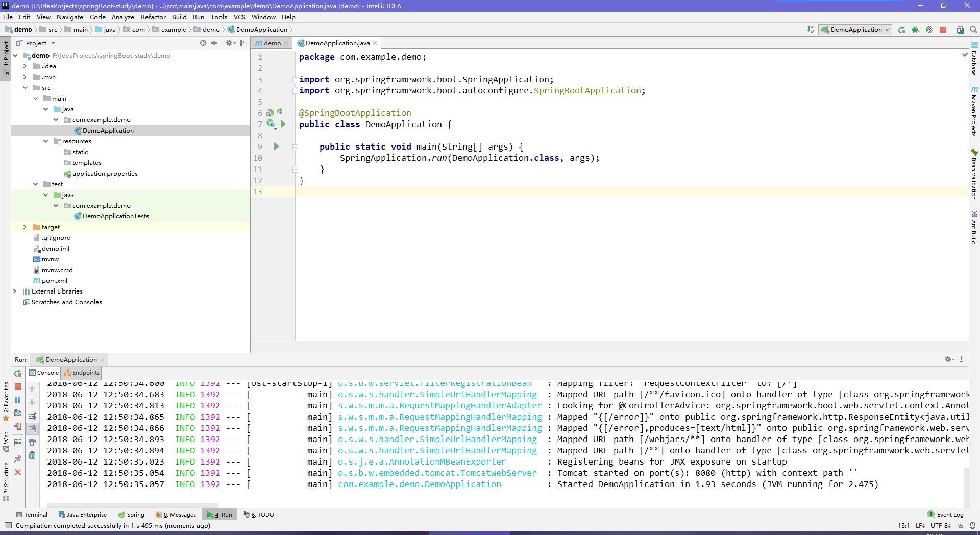980x535 pixels.
Task: Collapse the resources folder
Action: click(x=45, y=141)
